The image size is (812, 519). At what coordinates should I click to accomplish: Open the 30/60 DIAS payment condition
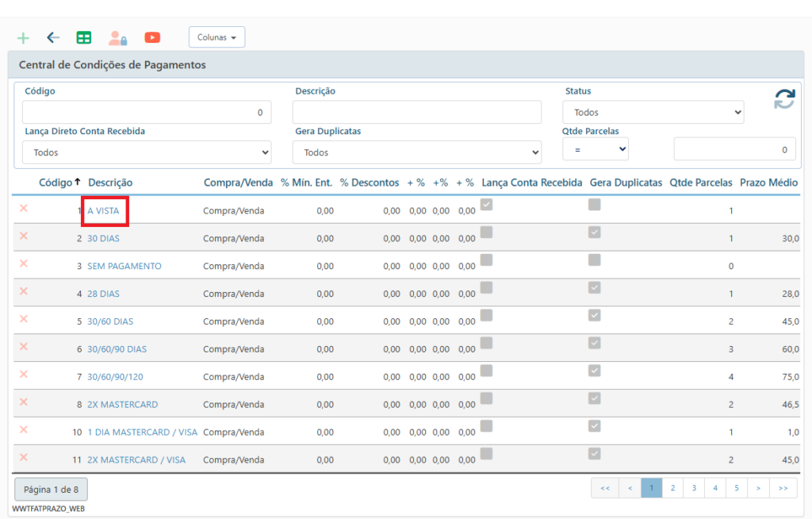[110, 321]
